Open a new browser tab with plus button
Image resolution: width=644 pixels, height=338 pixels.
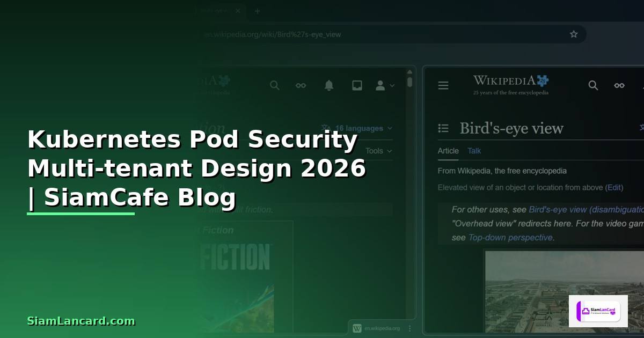[257, 11]
